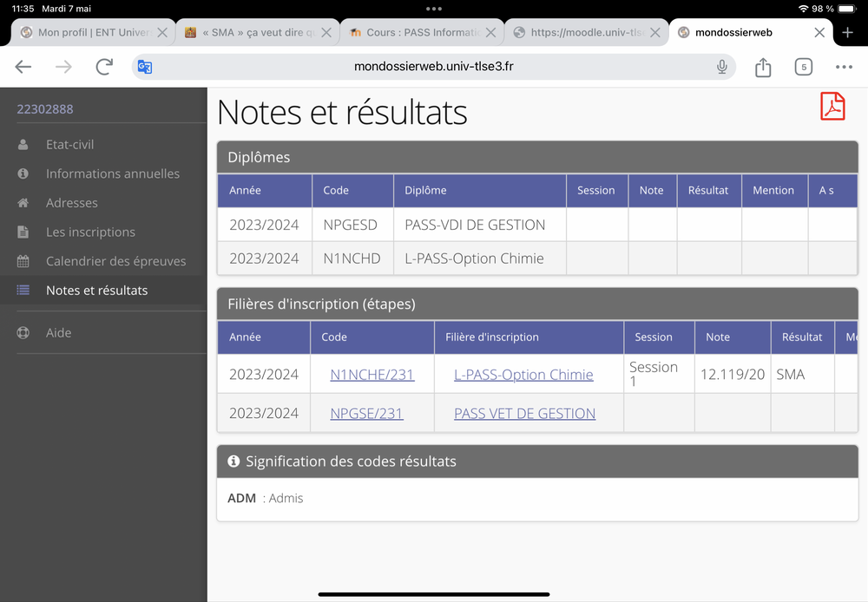The width and height of the screenshot is (868, 602).
Task: Close the mondossierweb tab
Action: point(819,32)
